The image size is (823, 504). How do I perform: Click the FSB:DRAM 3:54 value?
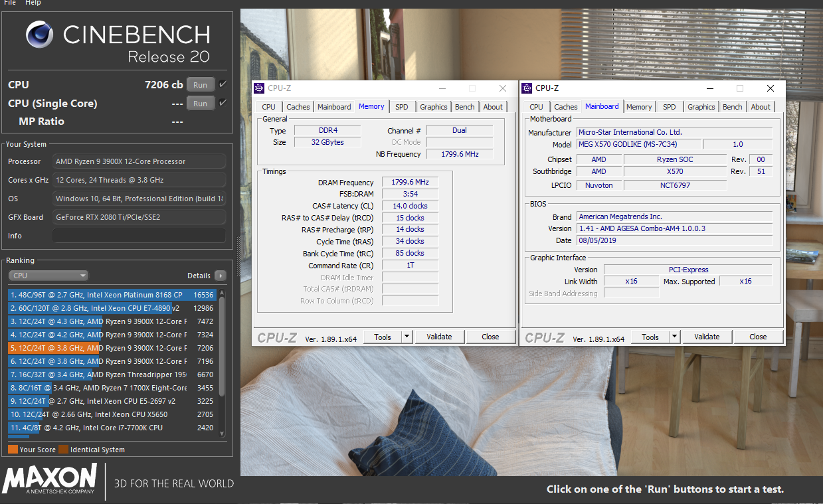[410, 194]
